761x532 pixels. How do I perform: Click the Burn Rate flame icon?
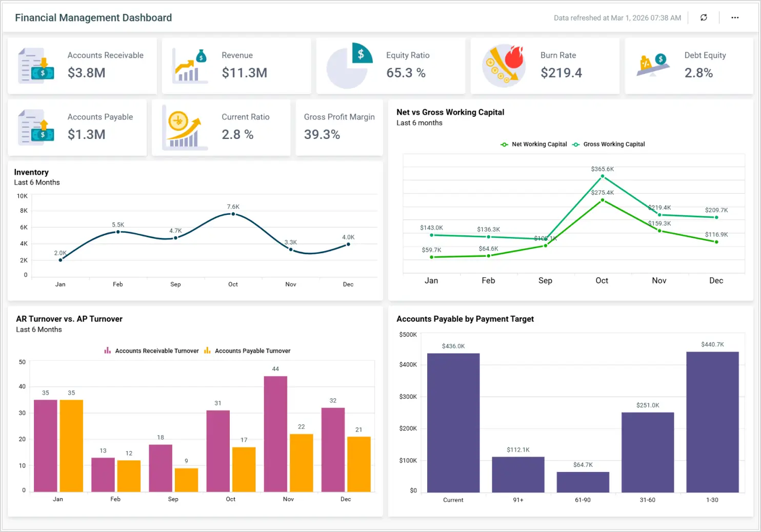click(504, 66)
